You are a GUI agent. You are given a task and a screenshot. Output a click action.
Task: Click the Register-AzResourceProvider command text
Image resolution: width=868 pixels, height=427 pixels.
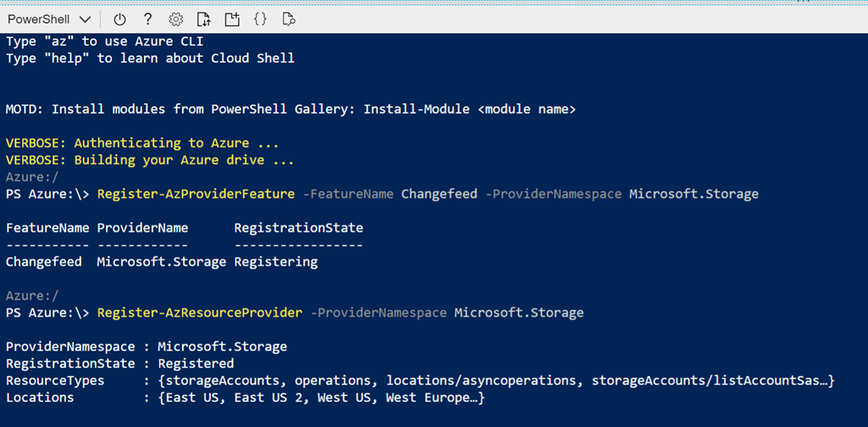pos(199,313)
